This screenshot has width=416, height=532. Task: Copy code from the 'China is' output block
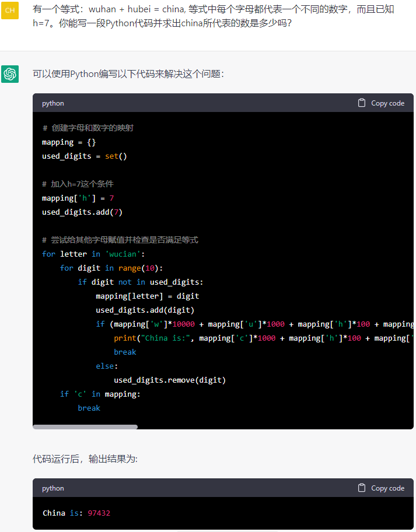(x=387, y=488)
